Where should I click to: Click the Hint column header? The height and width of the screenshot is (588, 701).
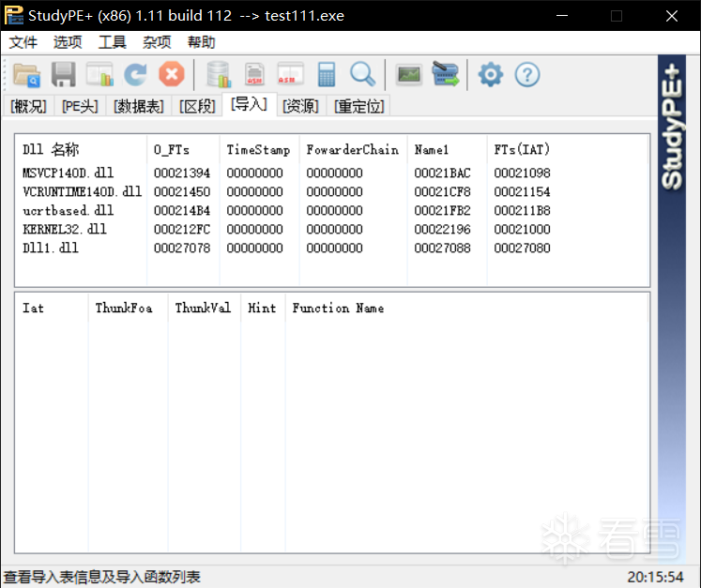tap(263, 309)
